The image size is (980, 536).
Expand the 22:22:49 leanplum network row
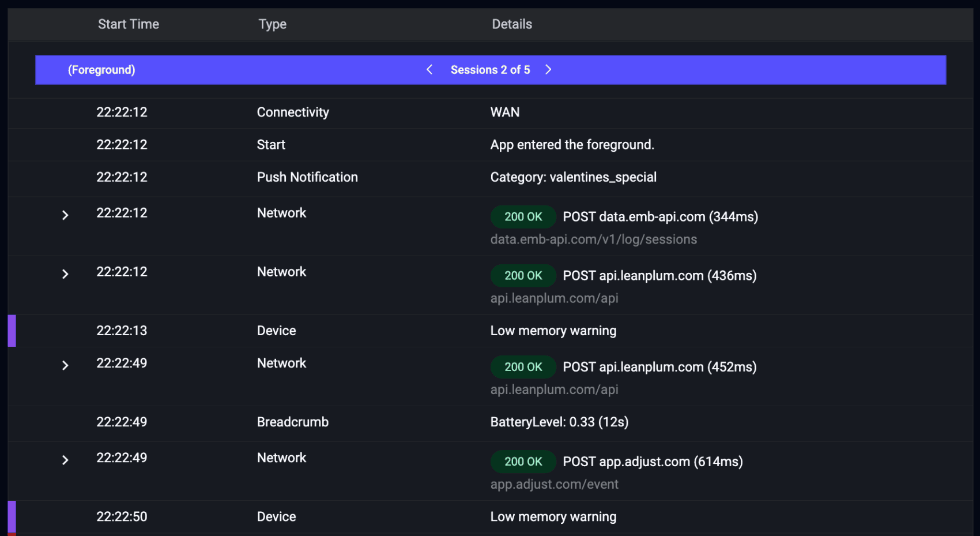[65, 365]
